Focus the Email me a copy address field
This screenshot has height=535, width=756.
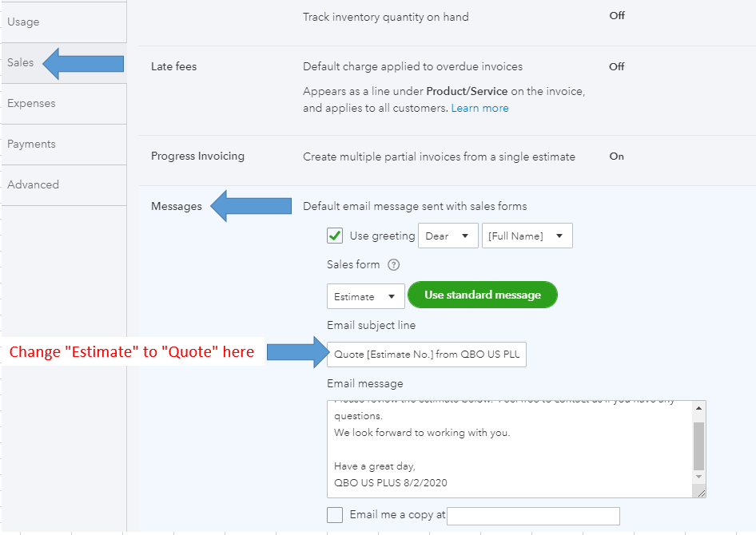point(533,516)
